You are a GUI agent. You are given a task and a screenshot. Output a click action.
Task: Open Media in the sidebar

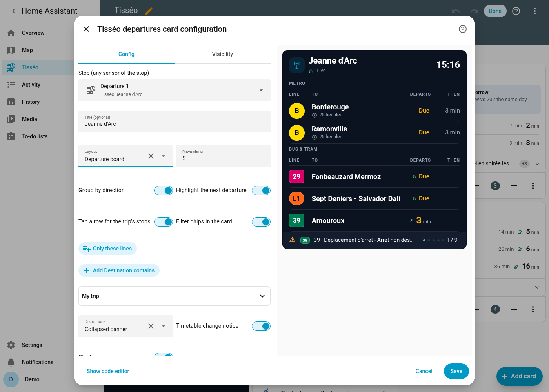point(38,119)
